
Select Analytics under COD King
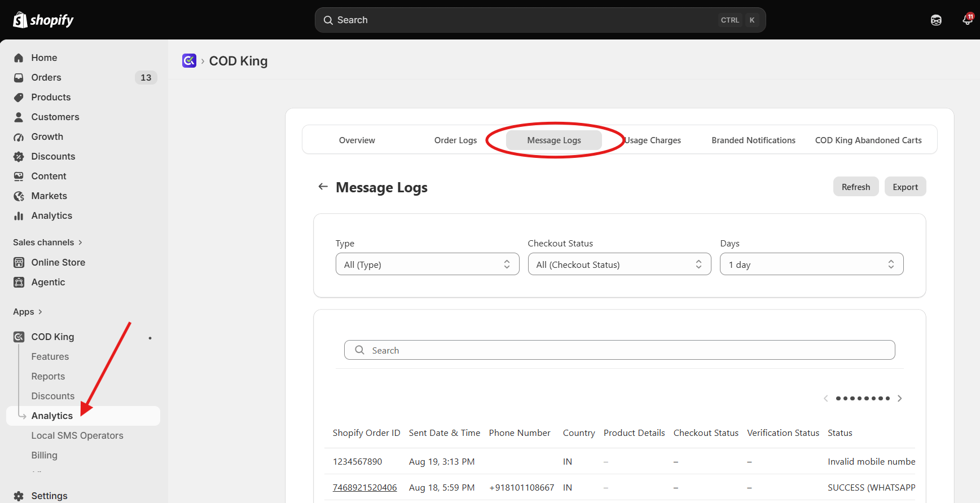point(83,416)
